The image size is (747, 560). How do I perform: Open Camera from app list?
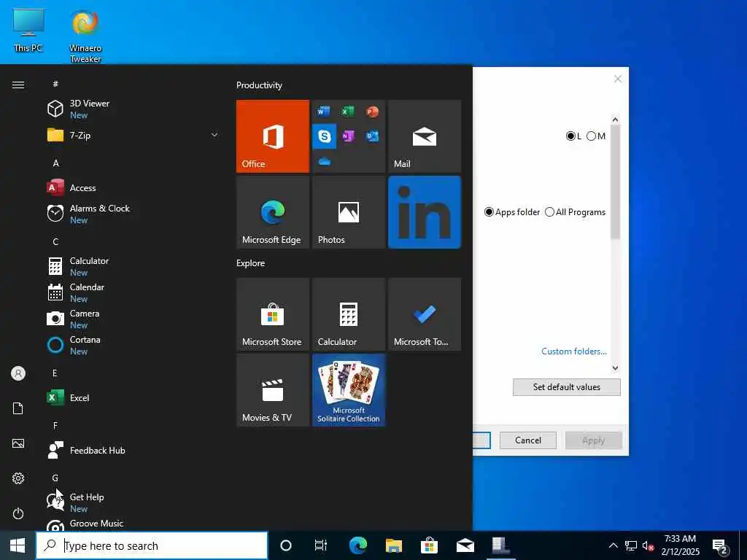(133, 319)
